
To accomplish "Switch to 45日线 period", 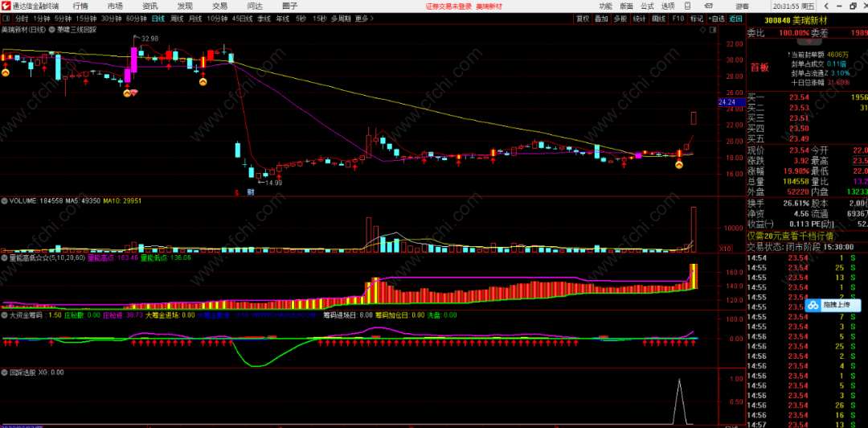I will click(x=242, y=19).
